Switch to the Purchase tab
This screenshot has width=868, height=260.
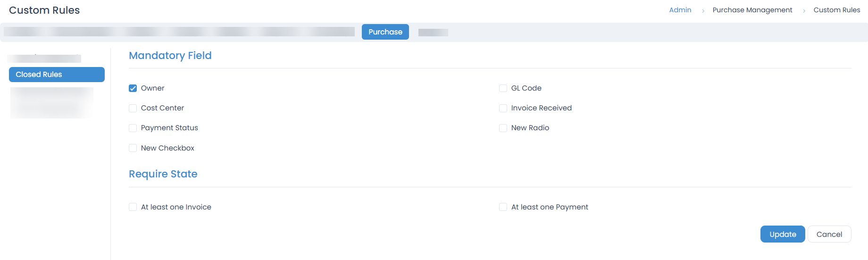(x=385, y=32)
